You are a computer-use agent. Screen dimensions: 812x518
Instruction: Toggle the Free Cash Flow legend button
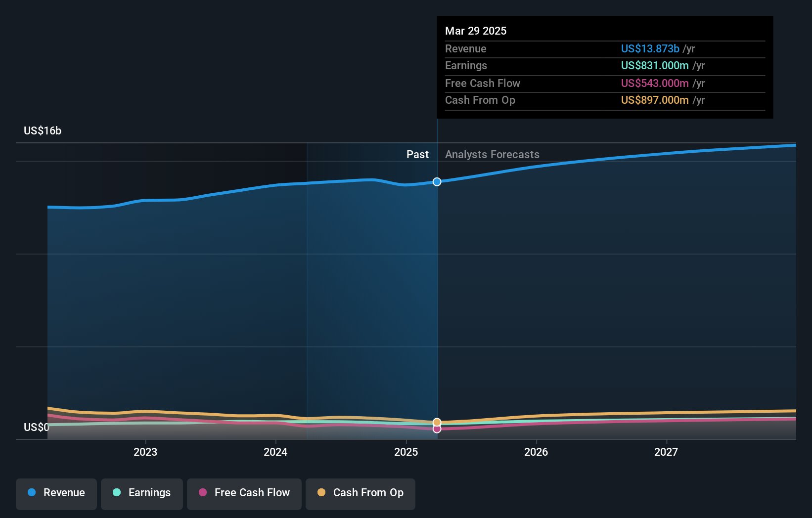[244, 494]
